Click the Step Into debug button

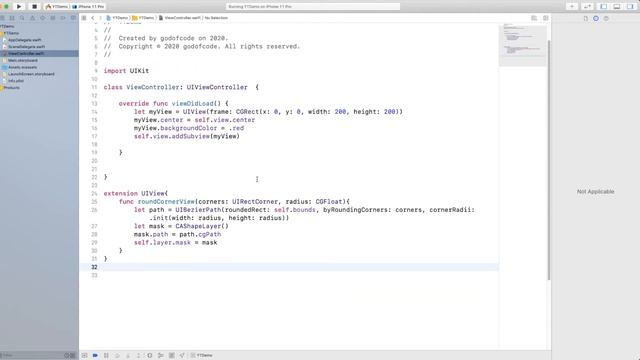click(x=128, y=356)
